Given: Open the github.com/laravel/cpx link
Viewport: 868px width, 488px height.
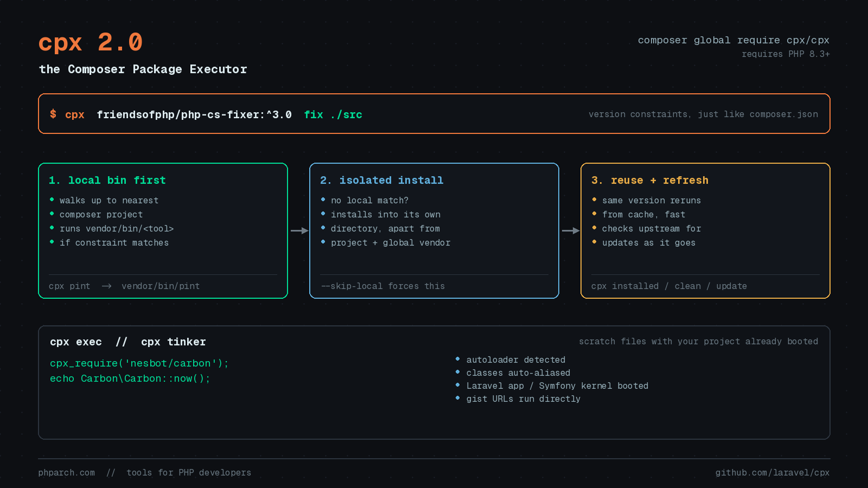Looking at the screenshot, I should click(x=773, y=473).
